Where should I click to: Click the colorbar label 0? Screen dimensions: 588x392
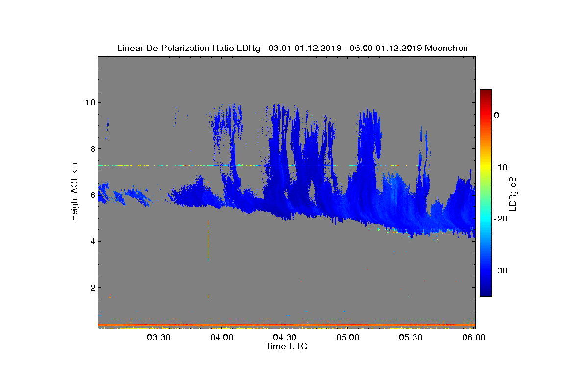coord(497,115)
